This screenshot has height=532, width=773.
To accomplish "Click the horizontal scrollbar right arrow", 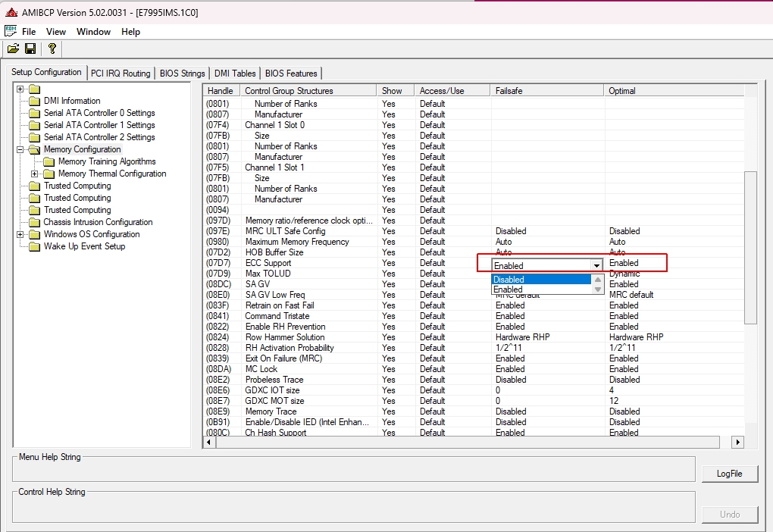I will 737,443.
